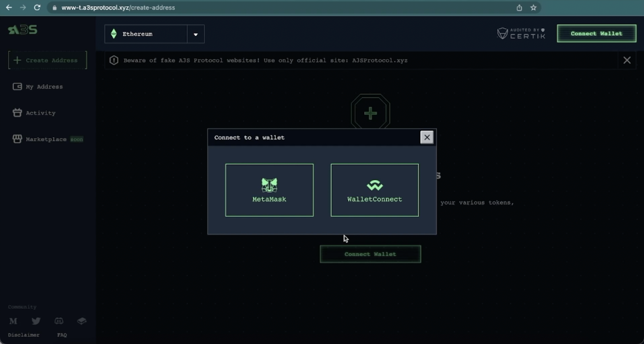Viewport: 644px width, 344px height.
Task: Open the Medium community link icon
Action: [x=13, y=321]
